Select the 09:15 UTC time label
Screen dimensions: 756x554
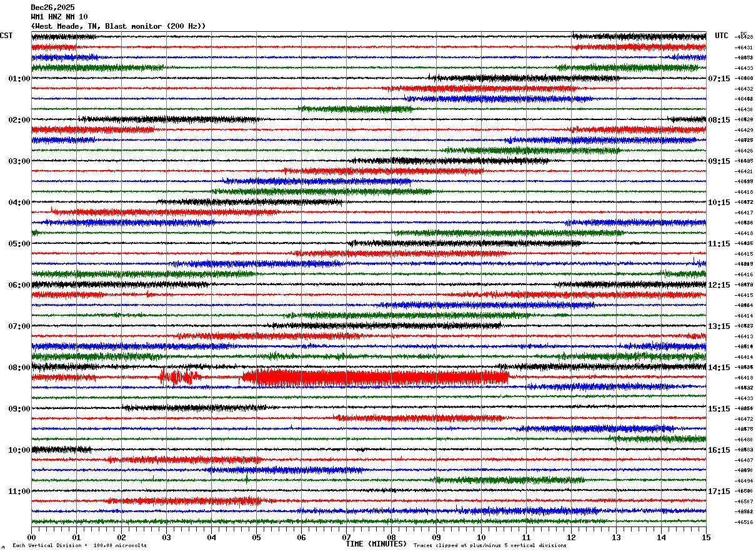pyautogui.click(x=719, y=161)
